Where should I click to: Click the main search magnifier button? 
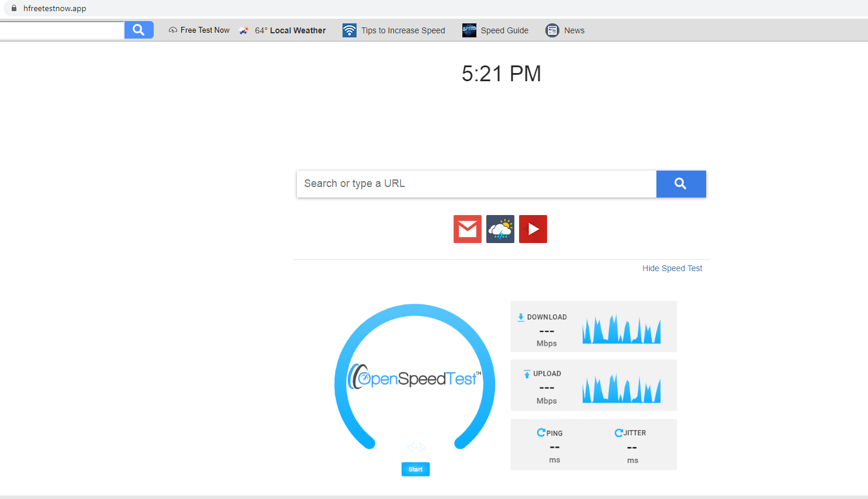pos(681,184)
